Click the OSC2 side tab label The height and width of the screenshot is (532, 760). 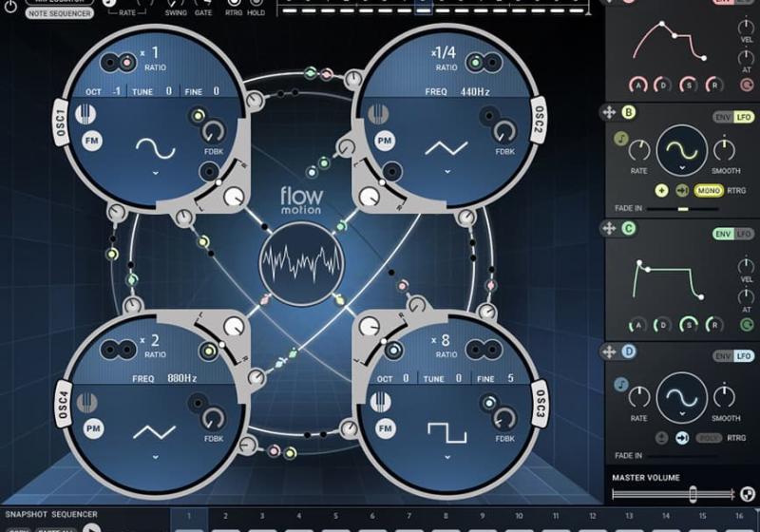(539, 120)
